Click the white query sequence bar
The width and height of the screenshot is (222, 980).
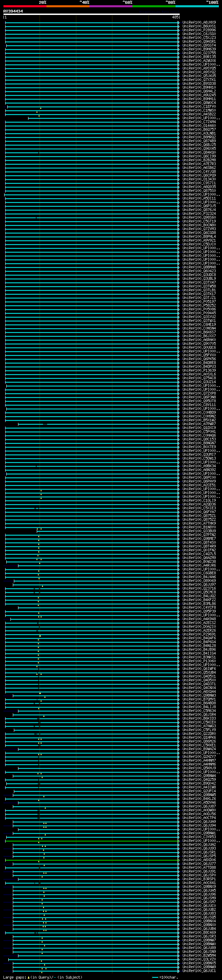[x=92, y=15]
